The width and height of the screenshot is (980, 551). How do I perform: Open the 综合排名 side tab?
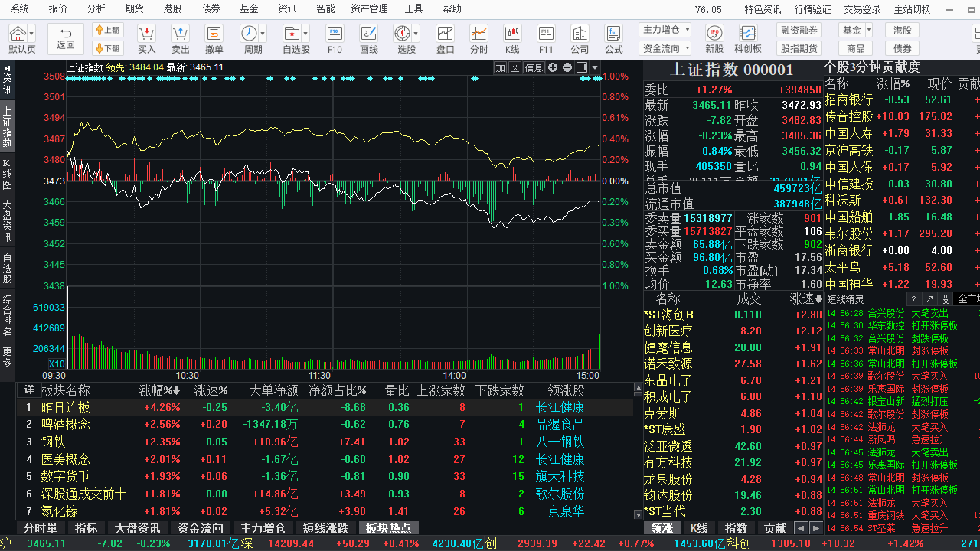(7, 315)
